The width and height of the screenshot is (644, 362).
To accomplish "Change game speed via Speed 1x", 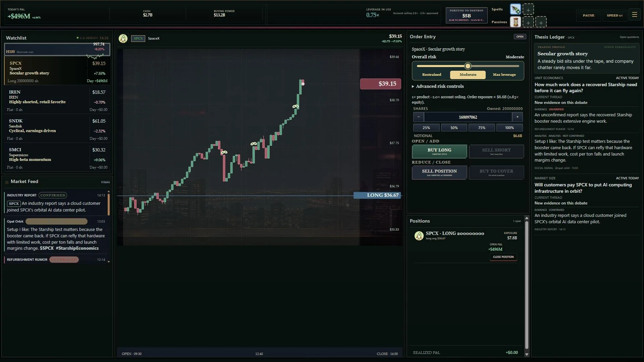I will point(614,15).
